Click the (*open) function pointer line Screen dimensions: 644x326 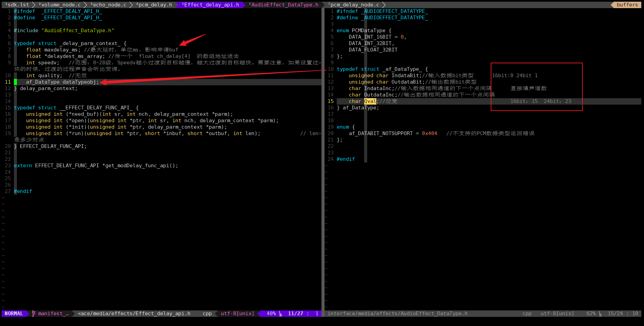152,121
